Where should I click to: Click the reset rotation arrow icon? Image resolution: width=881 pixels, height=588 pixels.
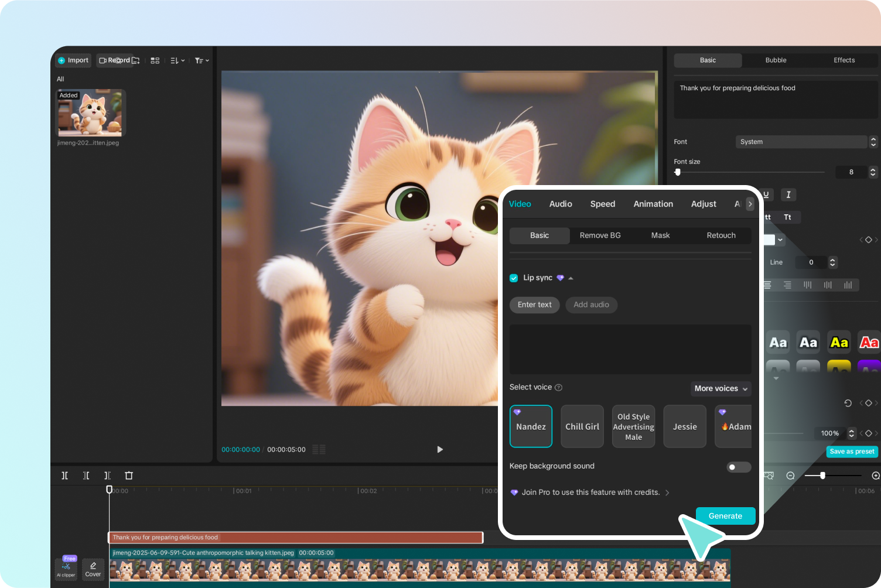click(848, 403)
